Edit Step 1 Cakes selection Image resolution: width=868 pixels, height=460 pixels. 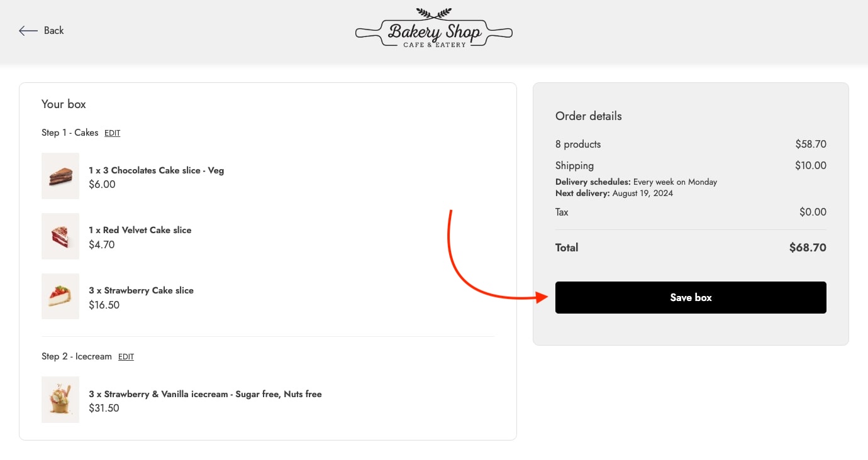[x=112, y=133]
